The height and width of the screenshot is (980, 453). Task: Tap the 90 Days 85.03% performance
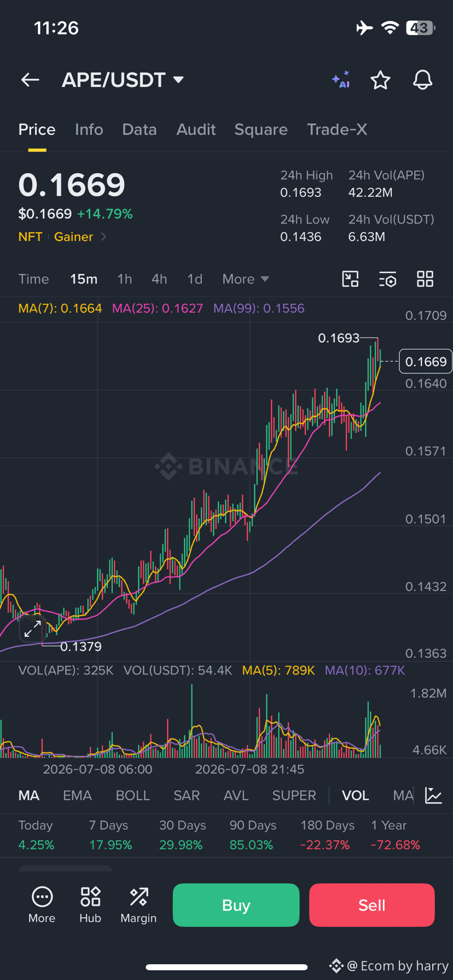coord(253,835)
